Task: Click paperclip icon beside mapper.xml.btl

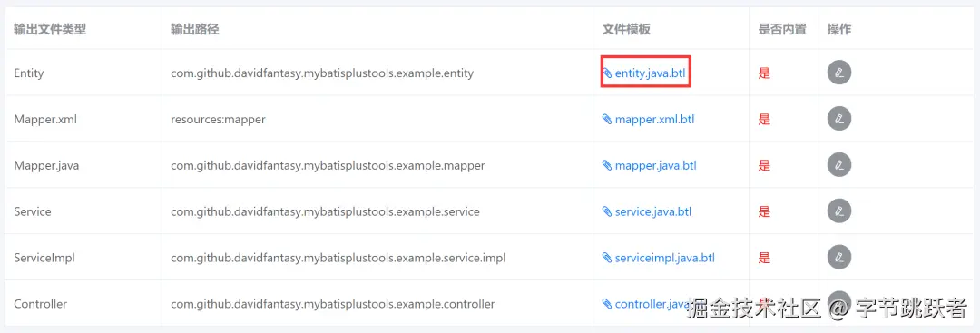Action: coord(607,120)
